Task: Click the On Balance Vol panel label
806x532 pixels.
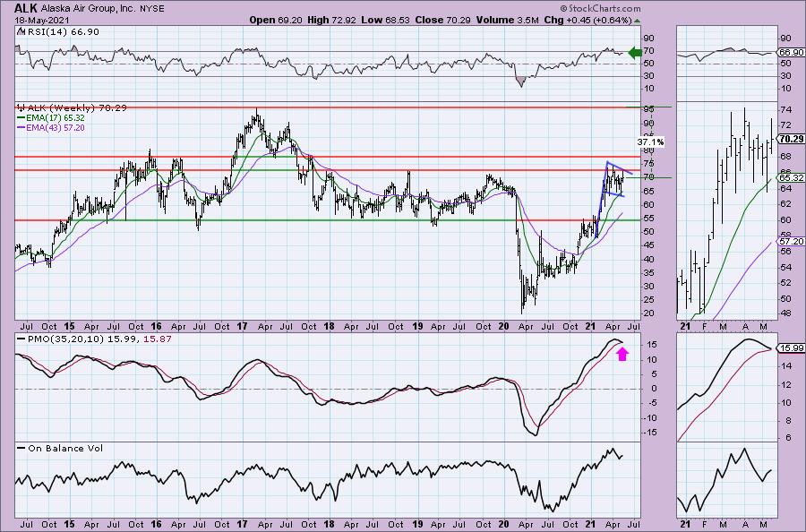Action: pyautogui.click(x=65, y=448)
